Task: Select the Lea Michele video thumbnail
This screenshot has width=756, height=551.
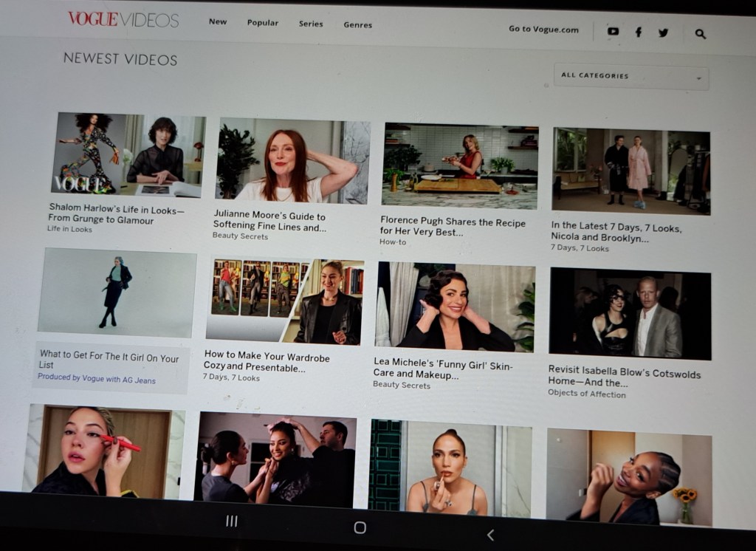Action: pyautogui.click(x=455, y=304)
